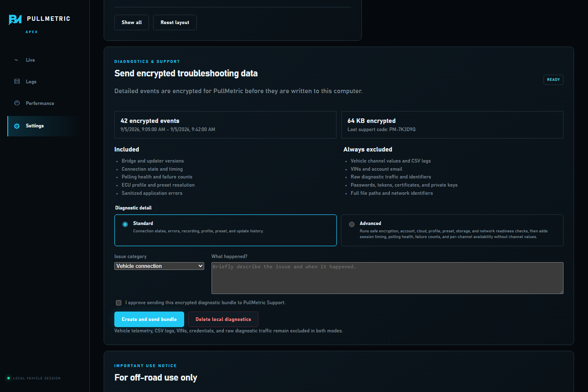
Task: Click 'Passwords, tokens, certificates' excluded item
Action: [x=404, y=185]
